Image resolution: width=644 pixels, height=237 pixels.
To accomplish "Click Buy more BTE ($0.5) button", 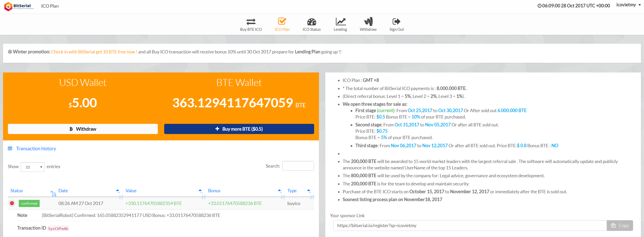I will coord(239,129).
